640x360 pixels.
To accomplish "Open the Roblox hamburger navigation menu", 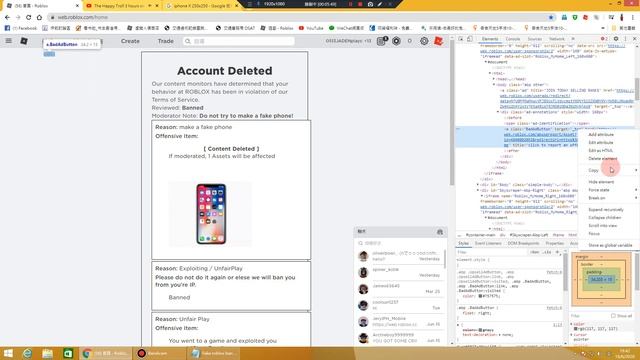I will (x=9, y=41).
